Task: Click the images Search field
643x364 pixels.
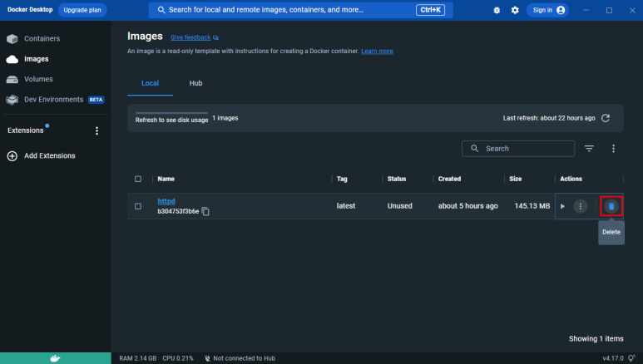Action: (518, 149)
